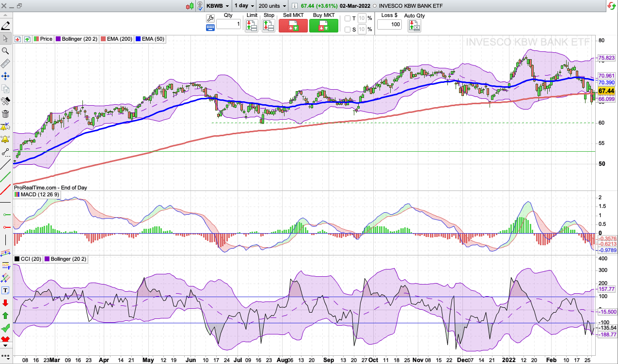This screenshot has width=618, height=364.
Task: Click the Sell MKT button
Action: [293, 26]
